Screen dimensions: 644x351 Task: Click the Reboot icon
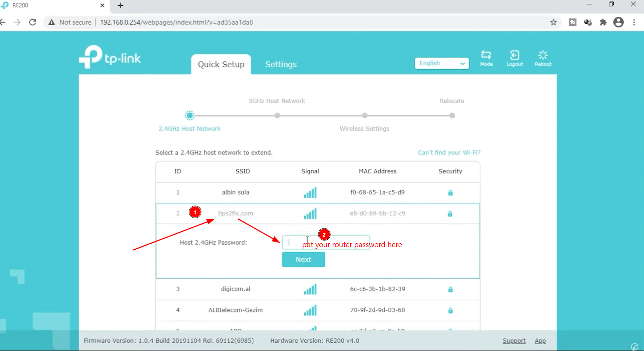click(543, 58)
